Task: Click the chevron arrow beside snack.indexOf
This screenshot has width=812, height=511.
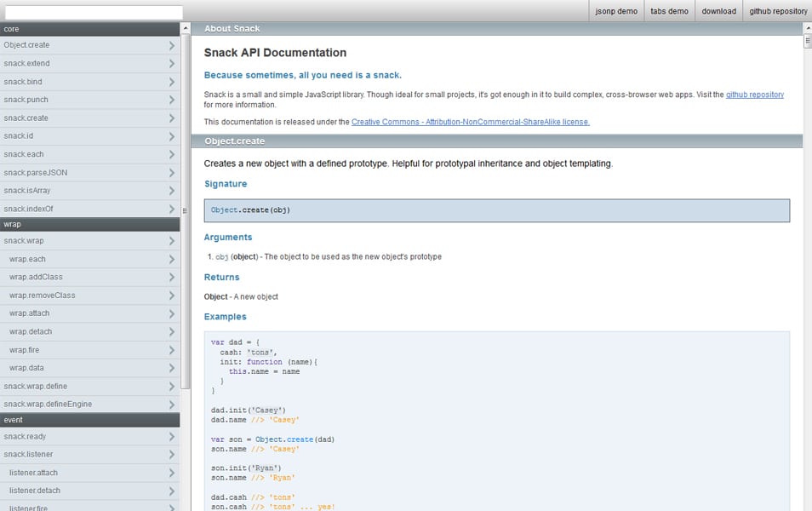Action: [x=171, y=209]
